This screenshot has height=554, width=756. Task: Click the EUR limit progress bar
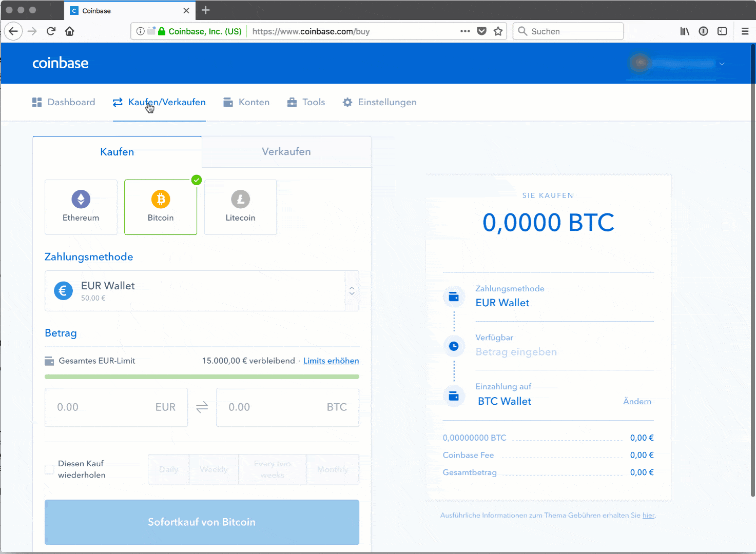[202, 377]
